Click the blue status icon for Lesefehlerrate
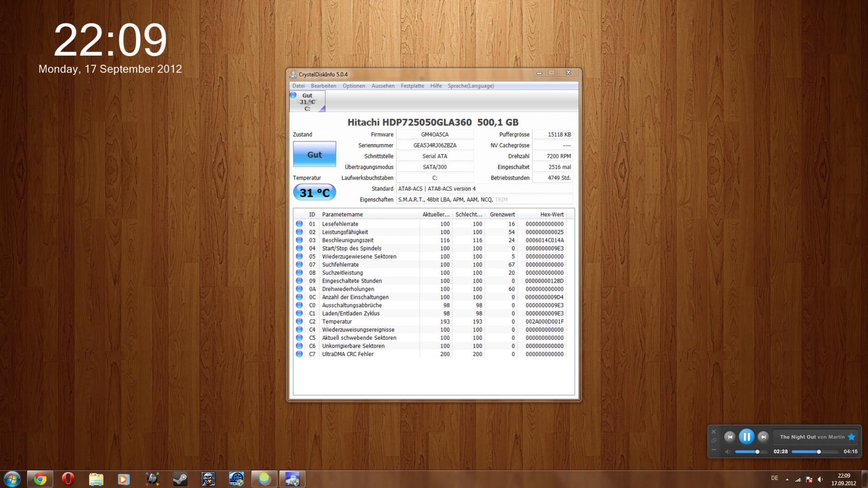The image size is (868, 488). click(299, 224)
